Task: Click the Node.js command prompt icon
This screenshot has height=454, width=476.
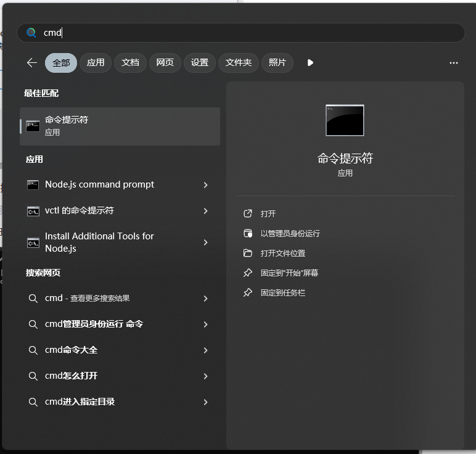Action: pos(33,185)
